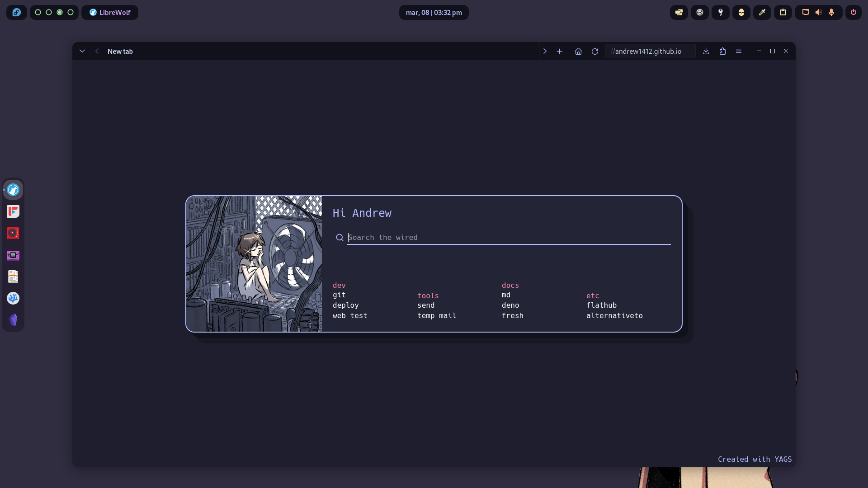Open the send link under tools
The height and width of the screenshot is (488, 868).
click(x=426, y=305)
